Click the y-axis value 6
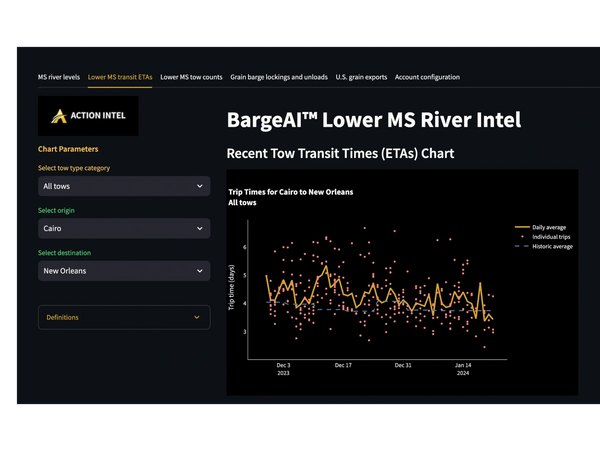This screenshot has height=451, width=600. point(245,247)
